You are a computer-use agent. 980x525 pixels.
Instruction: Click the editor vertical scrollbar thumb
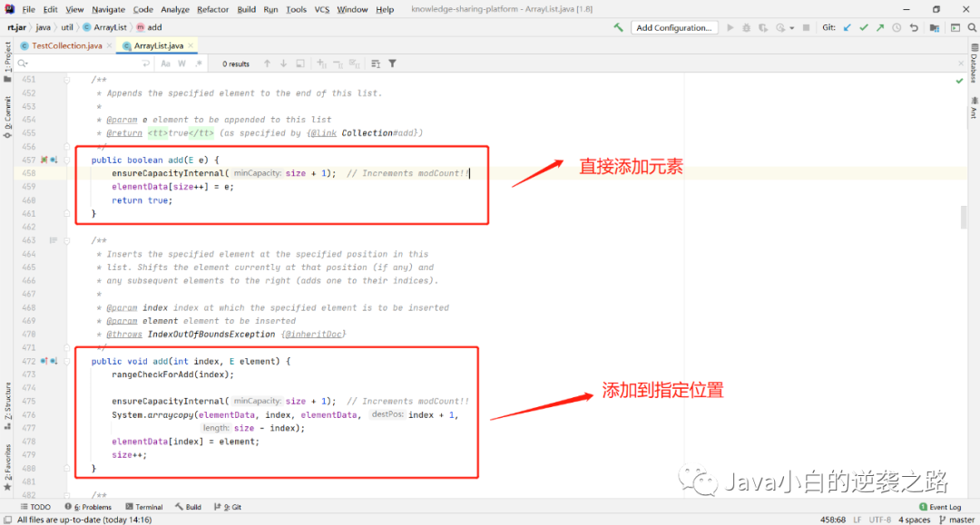[963, 218]
